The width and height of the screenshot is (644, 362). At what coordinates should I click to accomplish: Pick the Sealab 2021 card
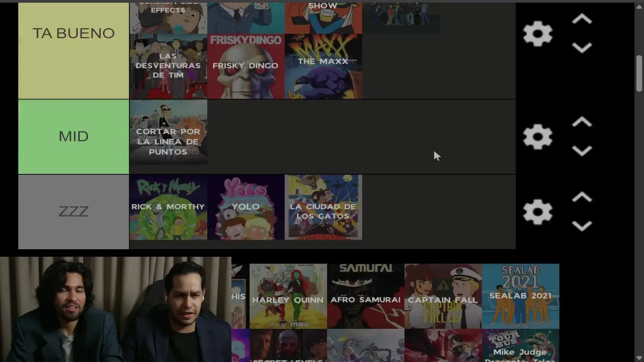click(520, 296)
